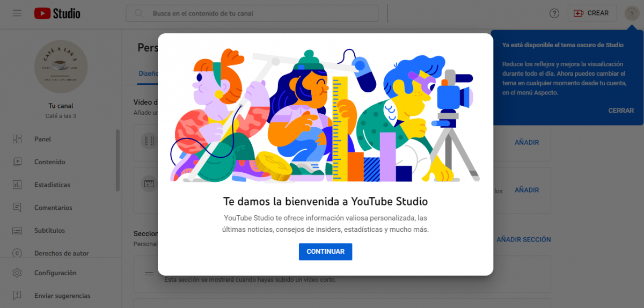This screenshot has height=308, width=644.
Task: Click the first AÑADIR link
Action: pos(526,143)
